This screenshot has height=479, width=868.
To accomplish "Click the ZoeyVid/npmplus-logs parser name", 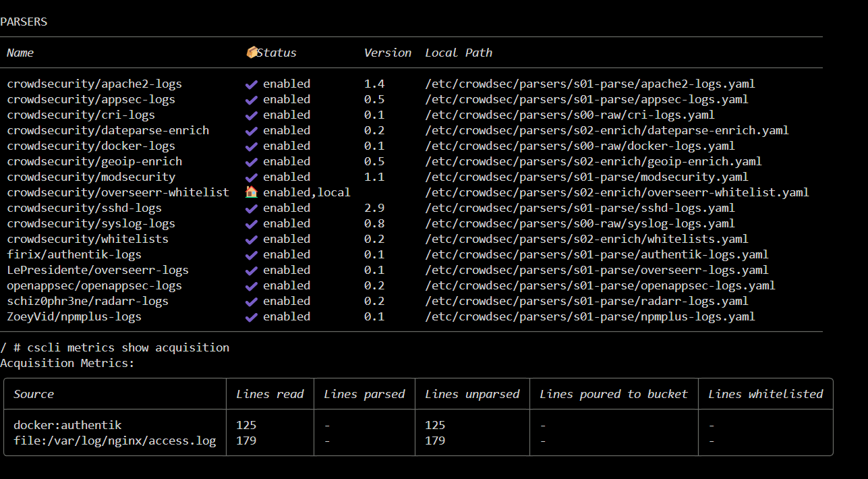I will click(x=74, y=317).
